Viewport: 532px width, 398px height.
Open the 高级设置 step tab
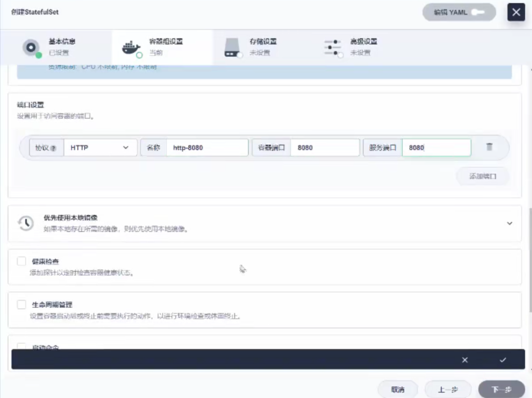(363, 47)
